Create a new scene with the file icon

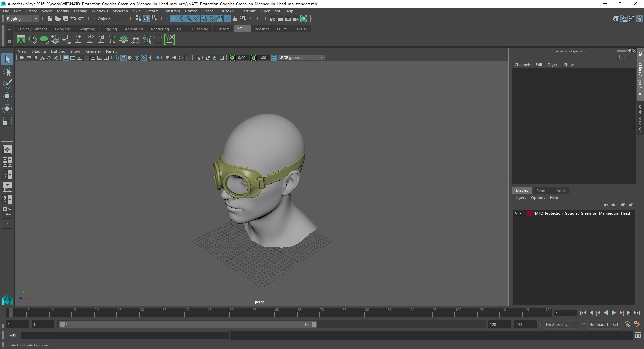point(50,19)
